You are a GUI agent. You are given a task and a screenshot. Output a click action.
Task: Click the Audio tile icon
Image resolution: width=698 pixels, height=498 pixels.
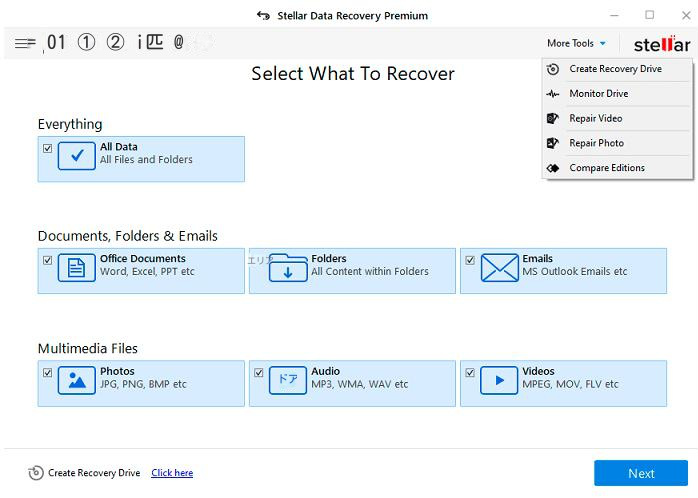pyautogui.click(x=288, y=380)
